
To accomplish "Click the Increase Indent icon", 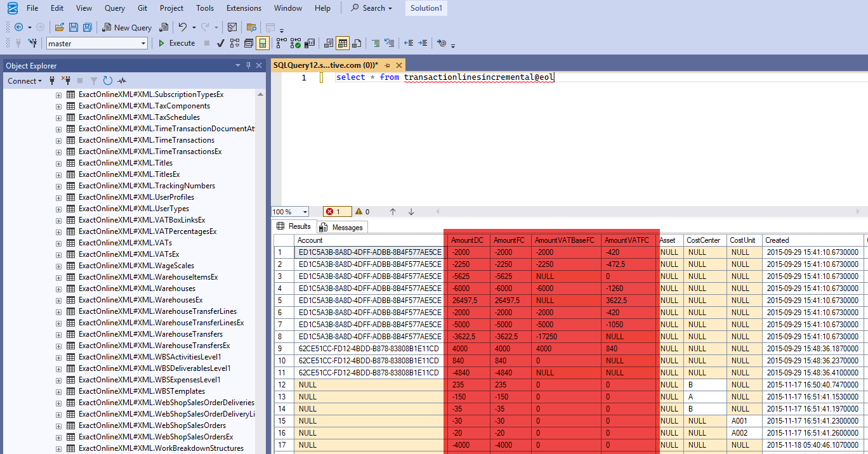I will click(x=423, y=43).
